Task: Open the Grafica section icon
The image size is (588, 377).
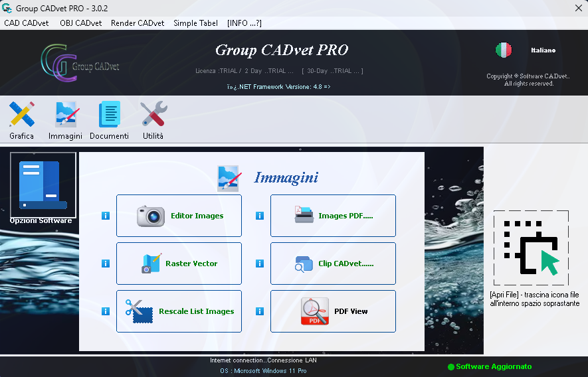Action: click(22, 114)
